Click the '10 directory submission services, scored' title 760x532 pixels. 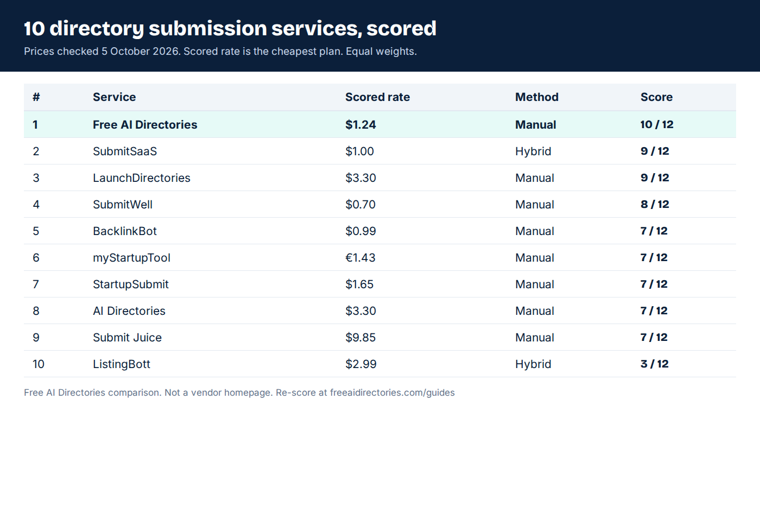tap(230, 29)
